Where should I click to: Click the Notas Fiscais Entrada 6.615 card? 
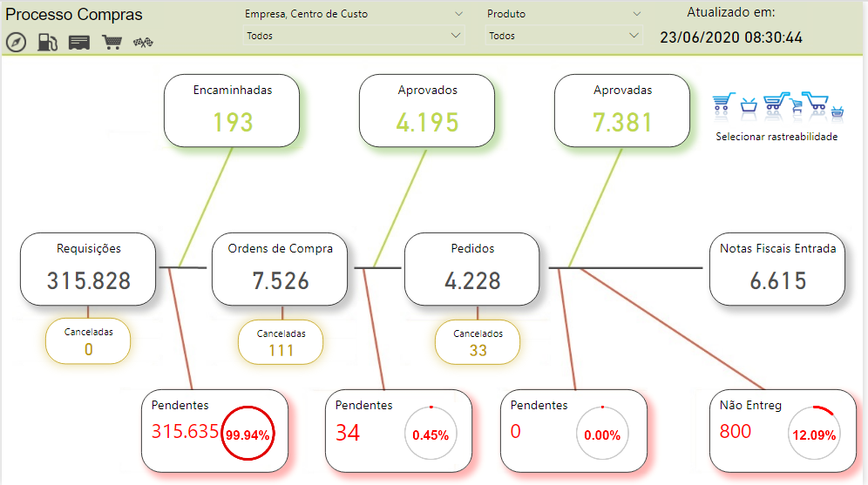click(777, 269)
